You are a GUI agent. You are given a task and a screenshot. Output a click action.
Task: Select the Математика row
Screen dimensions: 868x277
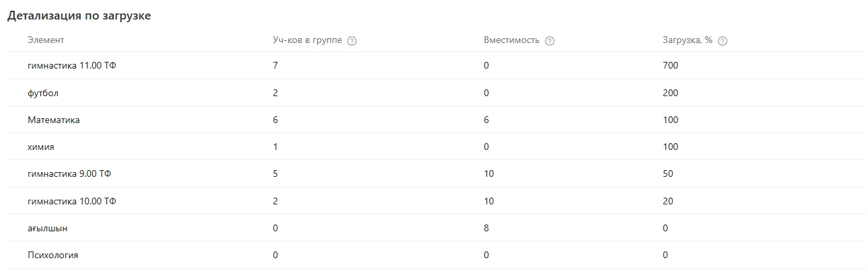click(x=437, y=120)
